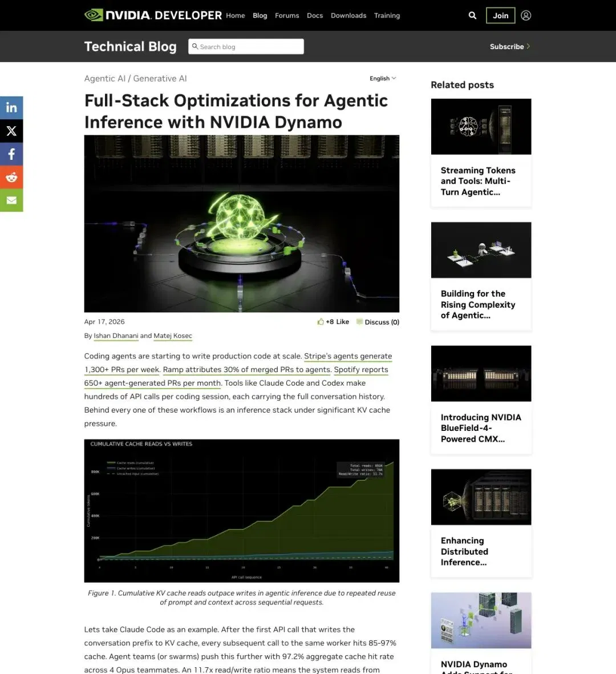Follow the Spotify reports link
The width and height of the screenshot is (616, 674).
coord(361,370)
